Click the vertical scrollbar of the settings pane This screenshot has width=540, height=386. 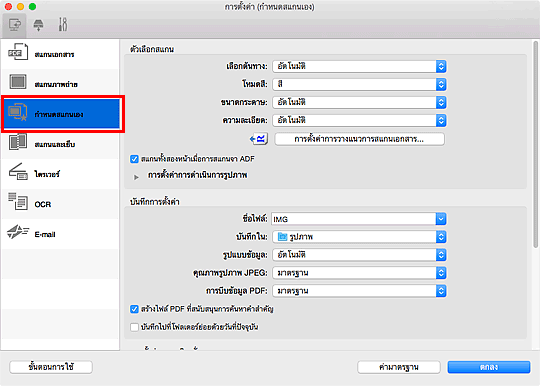coord(535,145)
